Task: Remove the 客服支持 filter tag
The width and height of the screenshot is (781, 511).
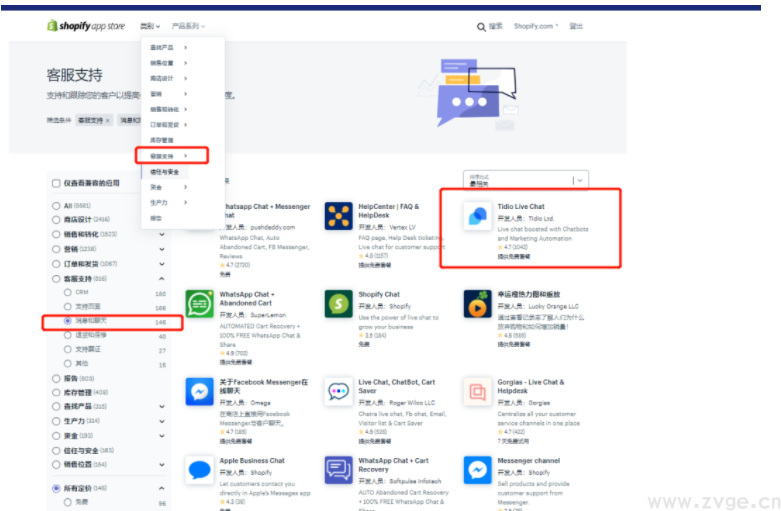Action: pos(108,120)
